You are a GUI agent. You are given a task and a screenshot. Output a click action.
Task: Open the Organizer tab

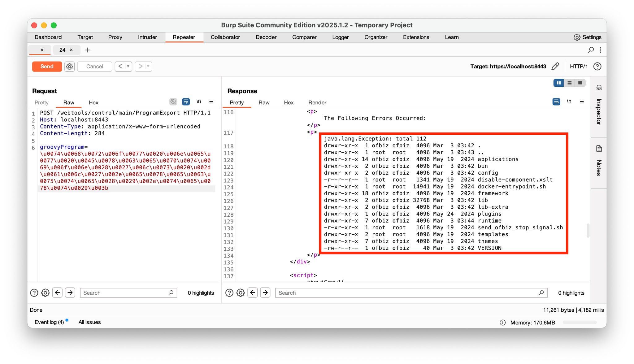point(376,37)
